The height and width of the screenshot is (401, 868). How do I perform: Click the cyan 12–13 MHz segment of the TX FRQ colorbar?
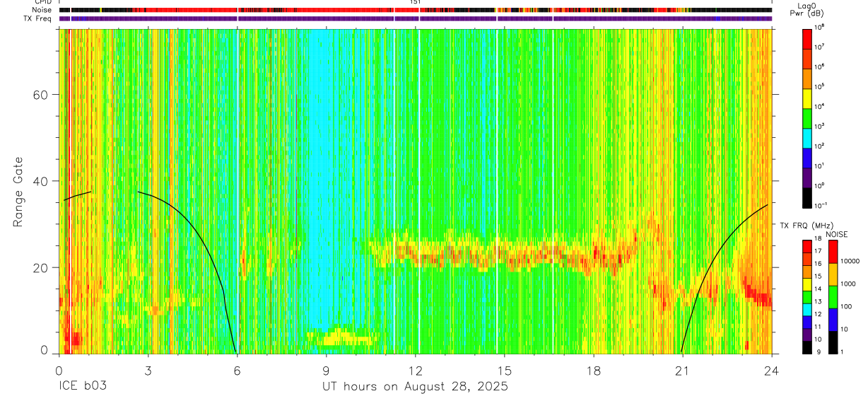[x=807, y=309]
